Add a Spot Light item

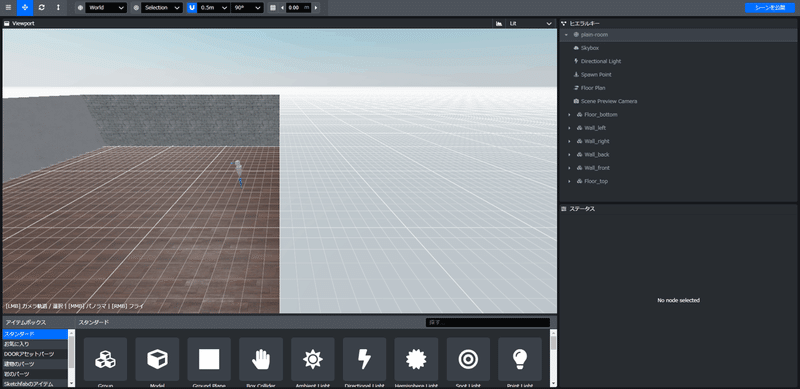click(x=468, y=359)
